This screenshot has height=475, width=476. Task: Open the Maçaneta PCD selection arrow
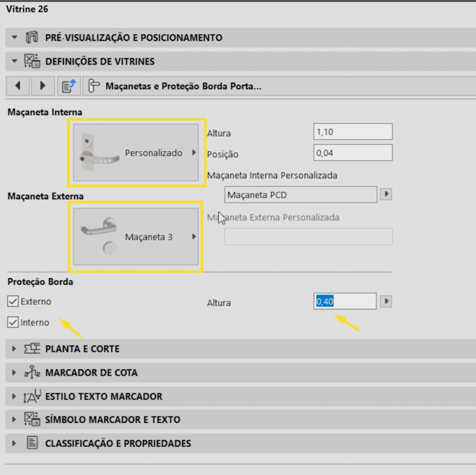386,194
